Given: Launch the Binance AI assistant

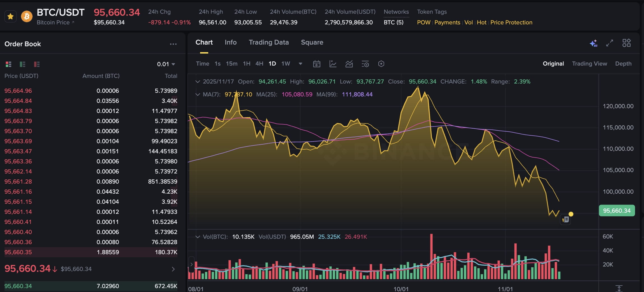Looking at the screenshot, I should tap(594, 43).
